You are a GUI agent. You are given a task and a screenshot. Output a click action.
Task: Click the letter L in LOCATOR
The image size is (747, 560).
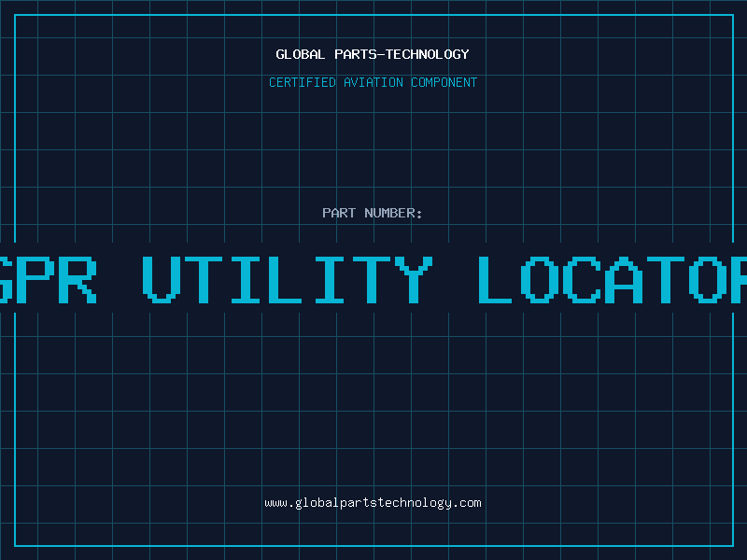click(x=500, y=279)
